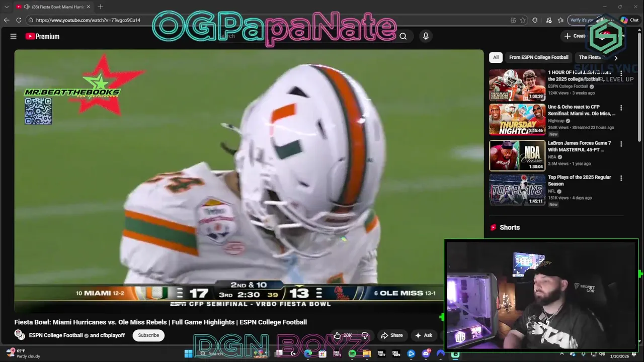
Task: Open the favorites list star icon
Action: (560, 20)
